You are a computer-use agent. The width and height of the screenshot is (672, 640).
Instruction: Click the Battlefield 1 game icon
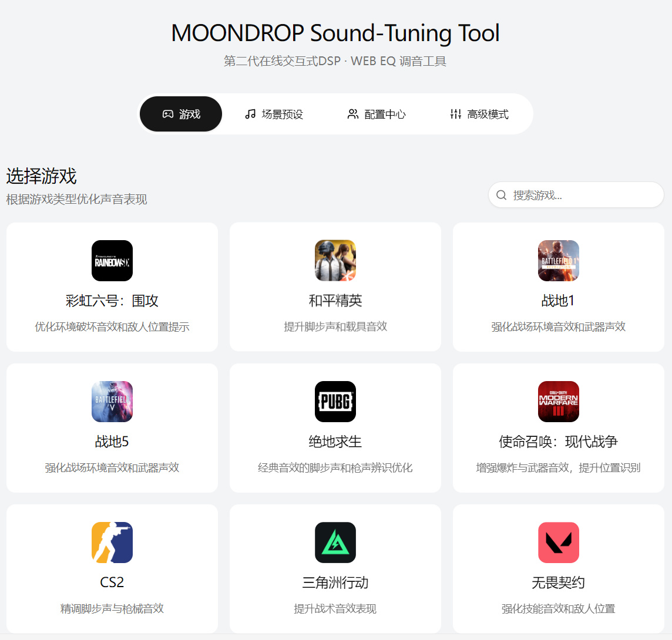(559, 261)
